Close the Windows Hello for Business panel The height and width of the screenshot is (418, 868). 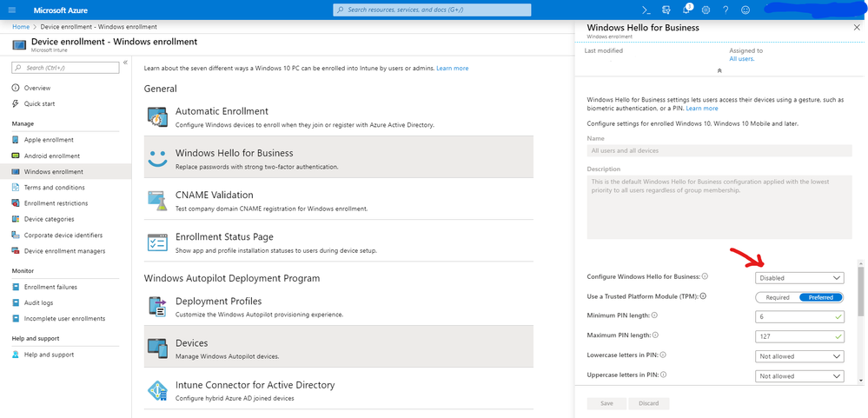click(858, 27)
